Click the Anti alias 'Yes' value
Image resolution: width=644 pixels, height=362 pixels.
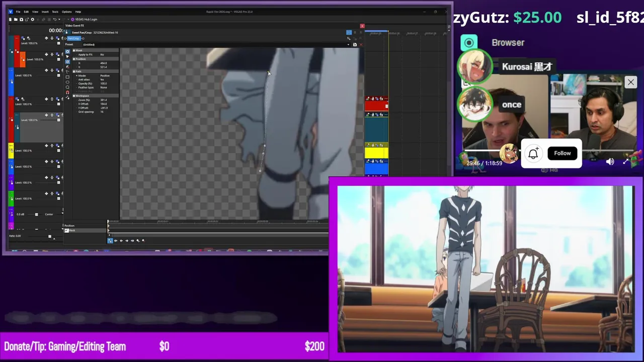[x=102, y=79]
